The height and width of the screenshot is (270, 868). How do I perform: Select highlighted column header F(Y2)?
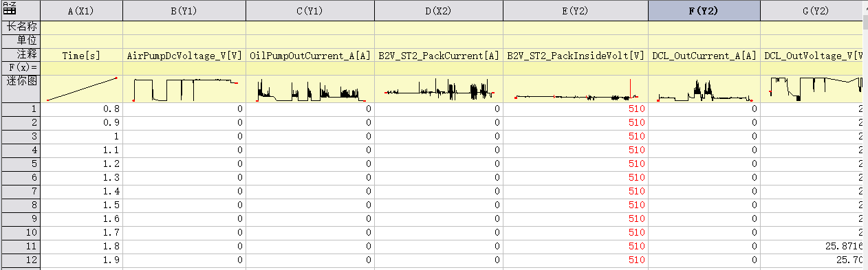tap(704, 10)
